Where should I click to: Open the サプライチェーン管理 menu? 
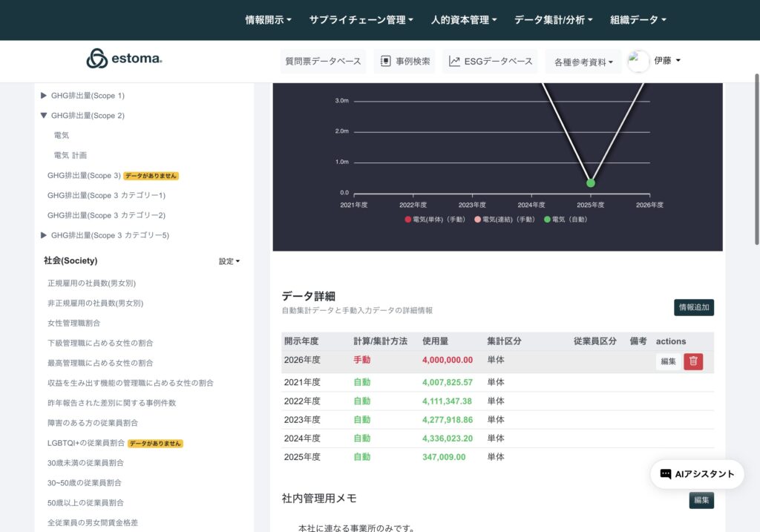click(x=361, y=20)
